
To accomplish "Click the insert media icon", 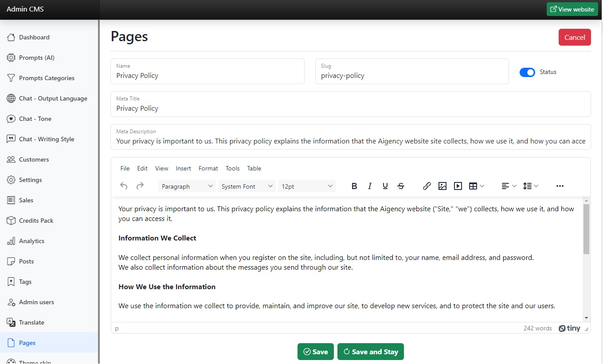I will [x=458, y=186].
